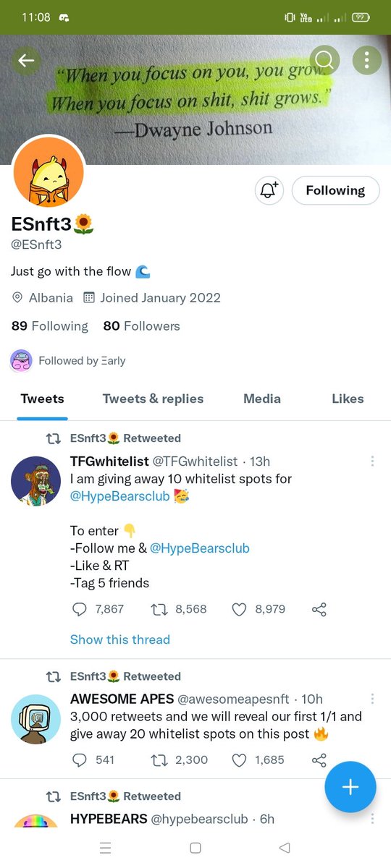Image resolution: width=391 pixels, height=868 pixels.
Task: Switch to the Tweets & replies tab
Action: tap(153, 399)
